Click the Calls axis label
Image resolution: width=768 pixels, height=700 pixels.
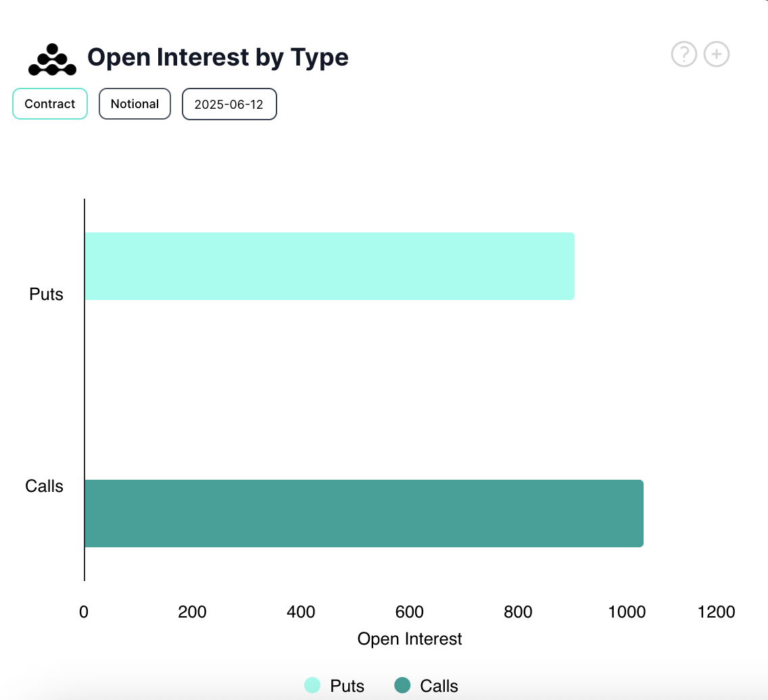pos(44,486)
